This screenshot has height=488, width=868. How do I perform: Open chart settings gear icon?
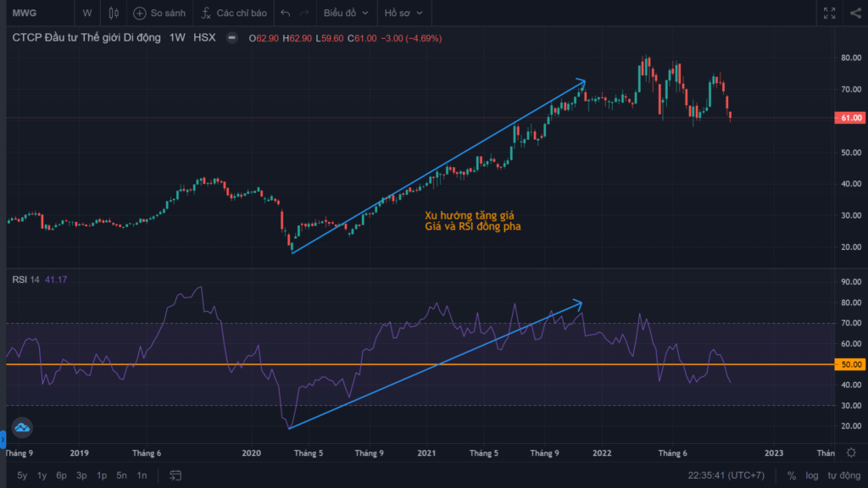[851, 452]
